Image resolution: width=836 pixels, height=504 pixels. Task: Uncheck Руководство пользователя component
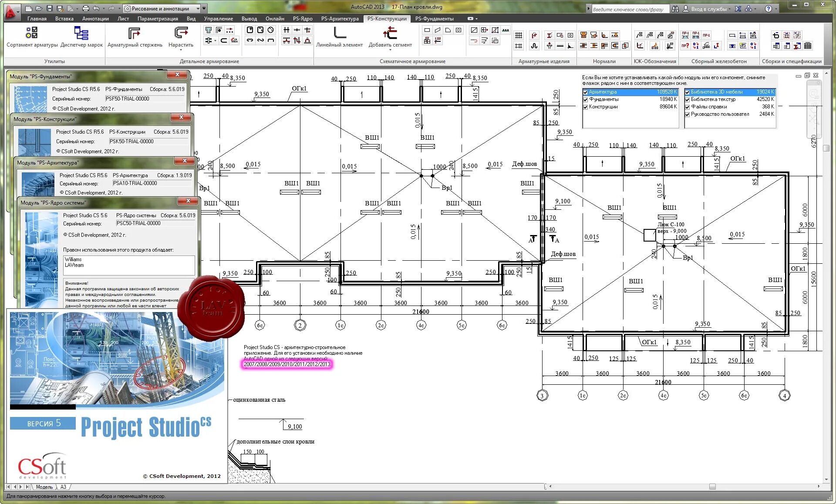[x=687, y=114]
